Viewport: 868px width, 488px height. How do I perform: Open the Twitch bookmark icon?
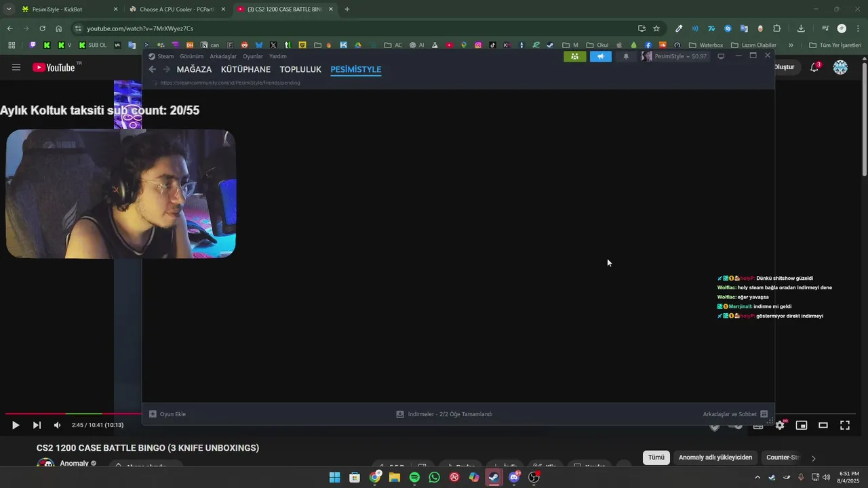pos(33,45)
